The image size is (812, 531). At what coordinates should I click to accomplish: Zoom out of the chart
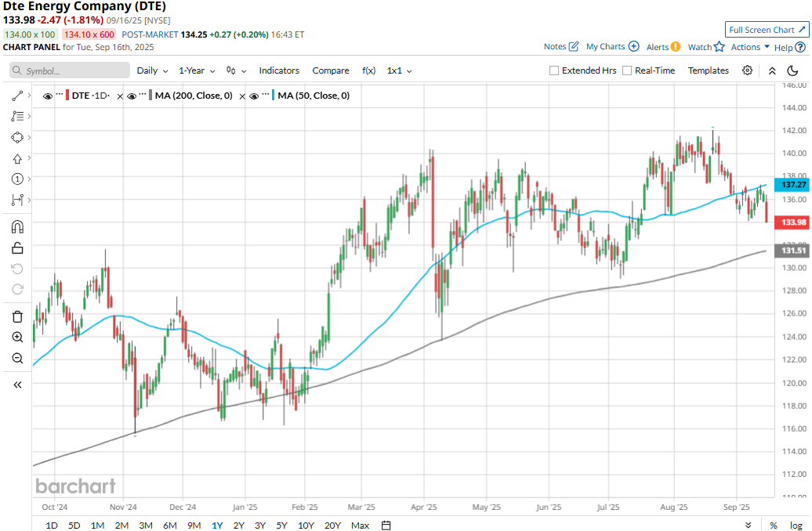(17, 358)
